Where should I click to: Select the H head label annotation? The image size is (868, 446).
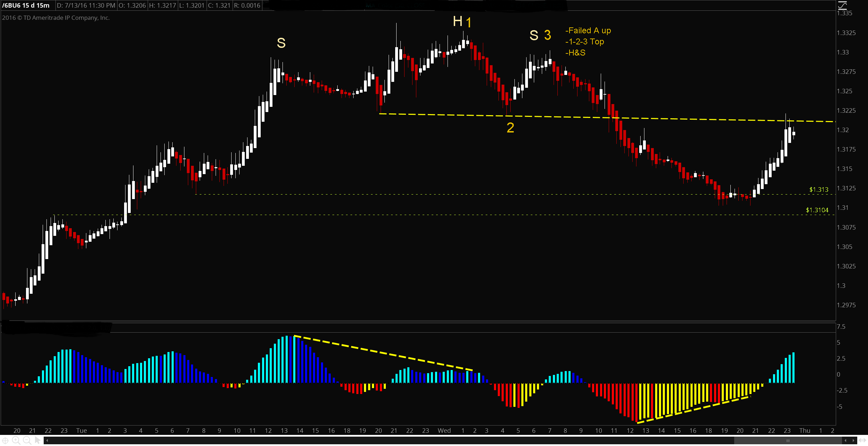click(458, 22)
